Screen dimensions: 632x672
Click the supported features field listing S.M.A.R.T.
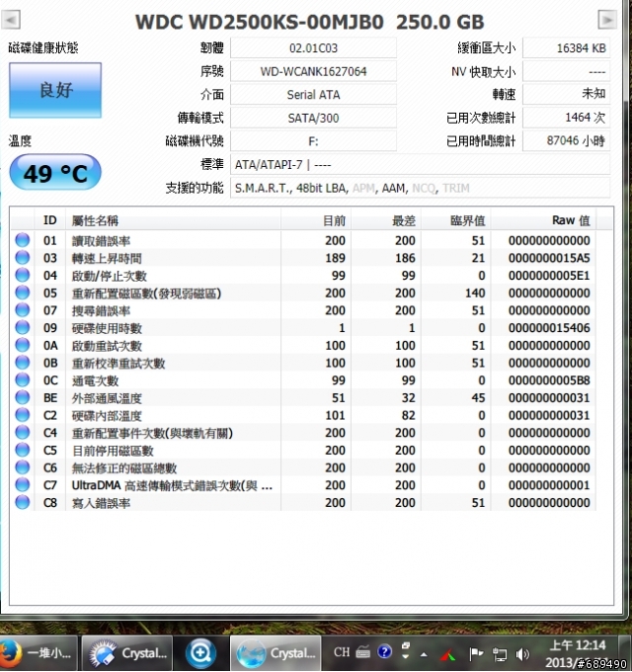point(420,188)
